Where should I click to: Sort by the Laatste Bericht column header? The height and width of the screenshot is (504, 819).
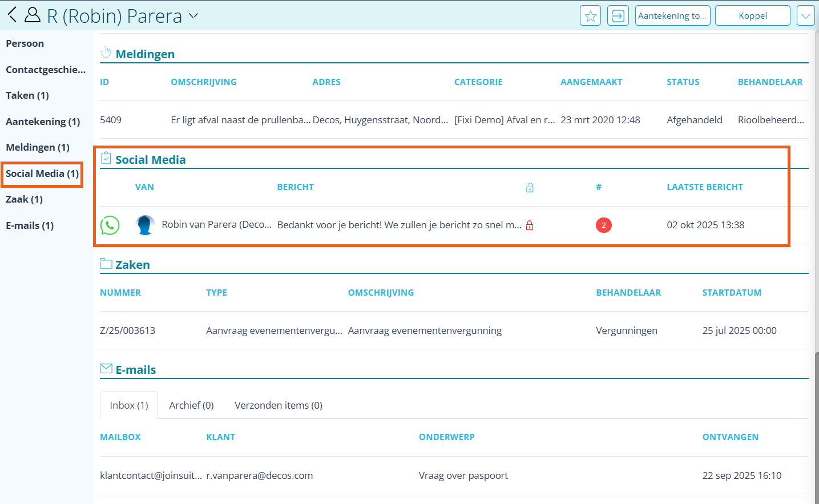point(704,187)
